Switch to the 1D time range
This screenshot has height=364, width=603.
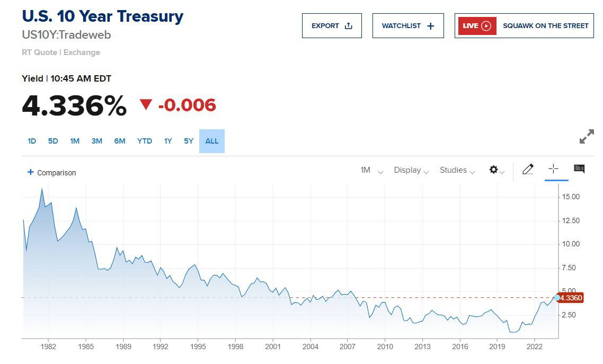(32, 141)
